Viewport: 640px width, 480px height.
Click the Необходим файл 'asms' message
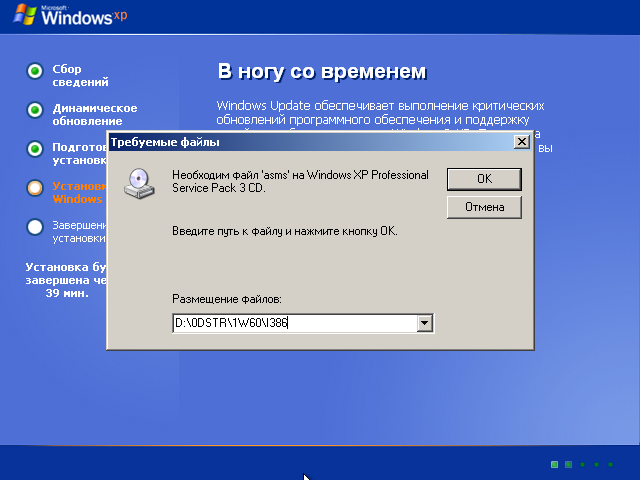tap(300, 181)
